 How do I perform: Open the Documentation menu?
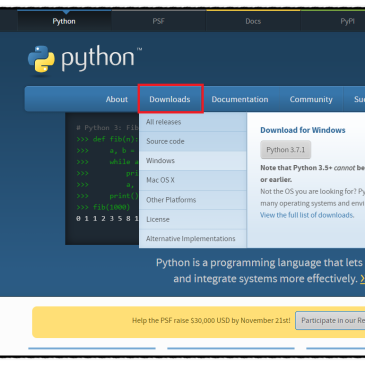pos(240,99)
